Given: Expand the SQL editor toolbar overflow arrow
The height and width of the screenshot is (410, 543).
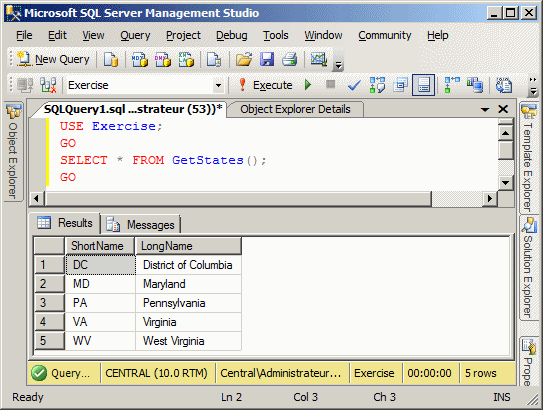Looking at the screenshot, I should [533, 91].
